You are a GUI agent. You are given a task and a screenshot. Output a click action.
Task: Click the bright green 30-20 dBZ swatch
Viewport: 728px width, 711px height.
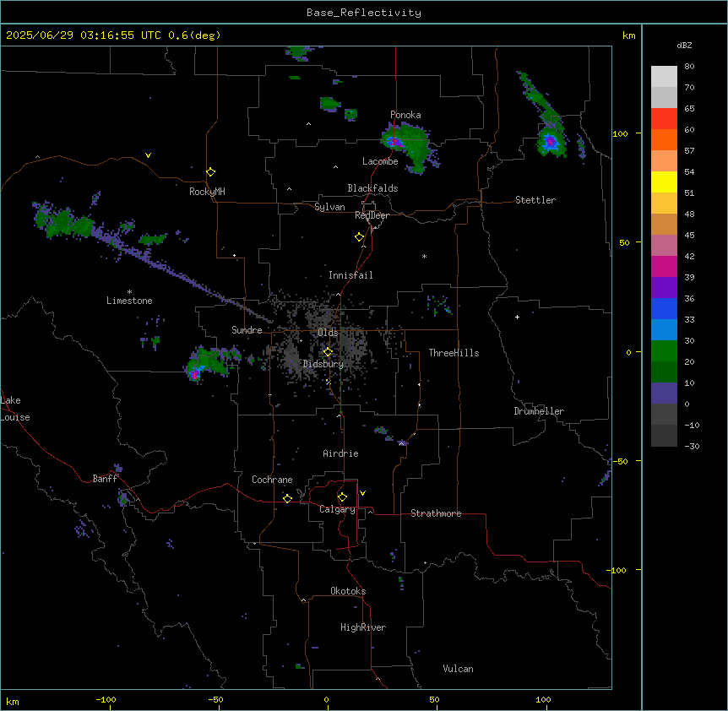(x=664, y=351)
